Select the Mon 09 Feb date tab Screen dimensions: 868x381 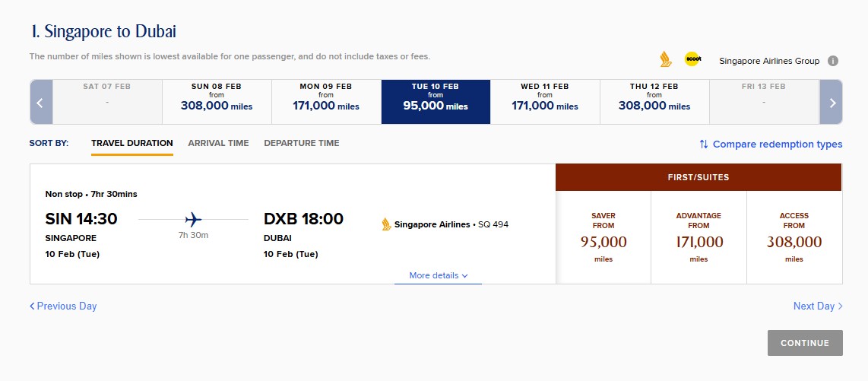tap(326, 102)
